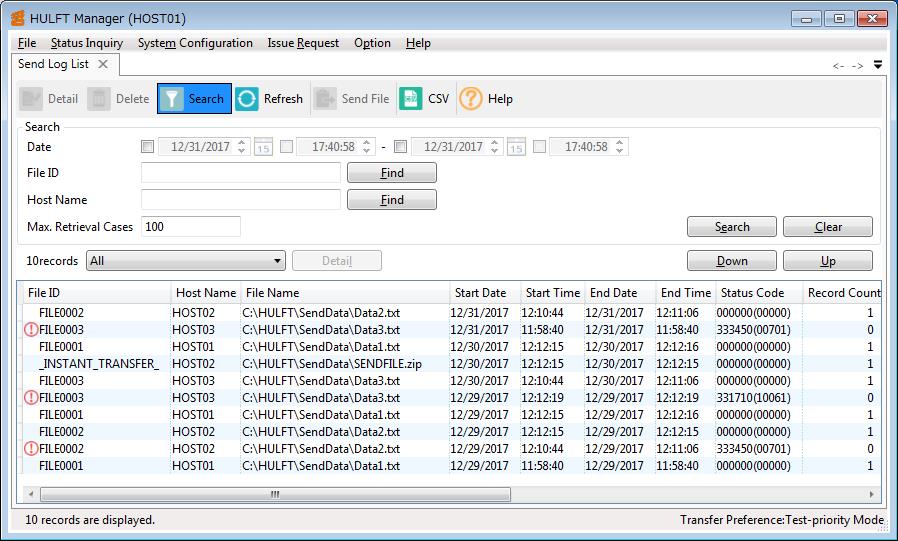Click error icon on FILE0002 12:10:44 row
The height and width of the screenshot is (541, 898).
[x=31, y=448]
